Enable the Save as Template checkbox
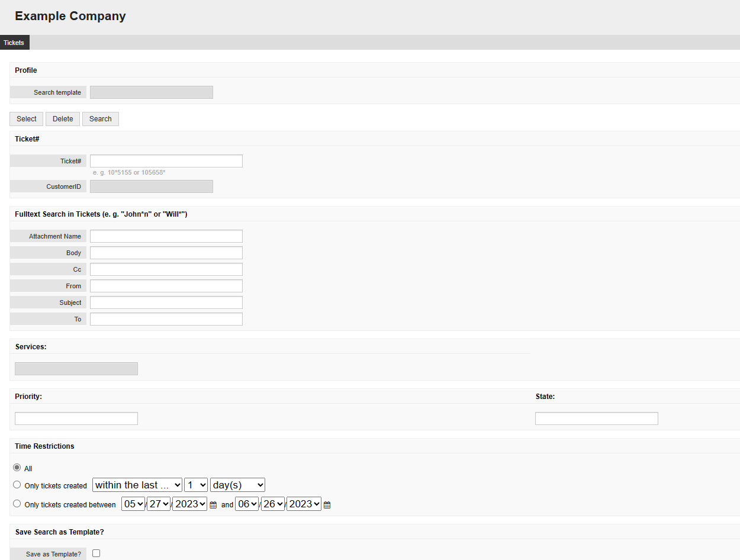The height and width of the screenshot is (560, 740). point(96,552)
